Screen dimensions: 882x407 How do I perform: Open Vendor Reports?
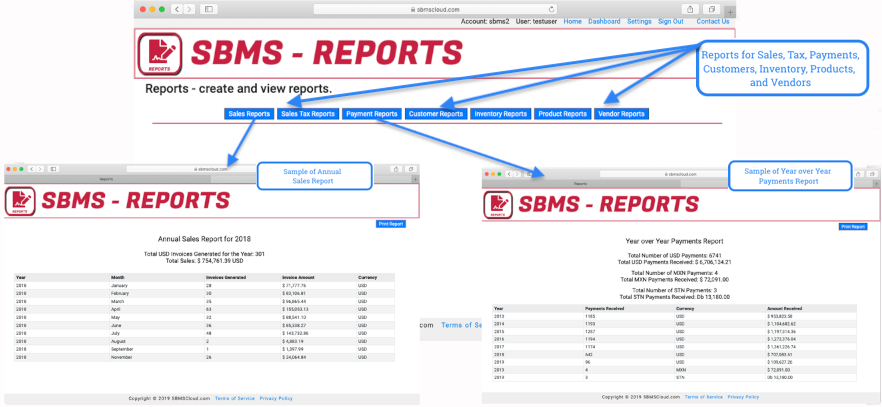(x=621, y=114)
